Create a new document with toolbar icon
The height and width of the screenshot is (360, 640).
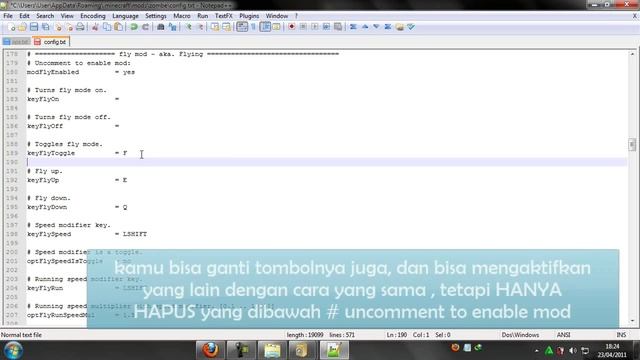[11, 27]
